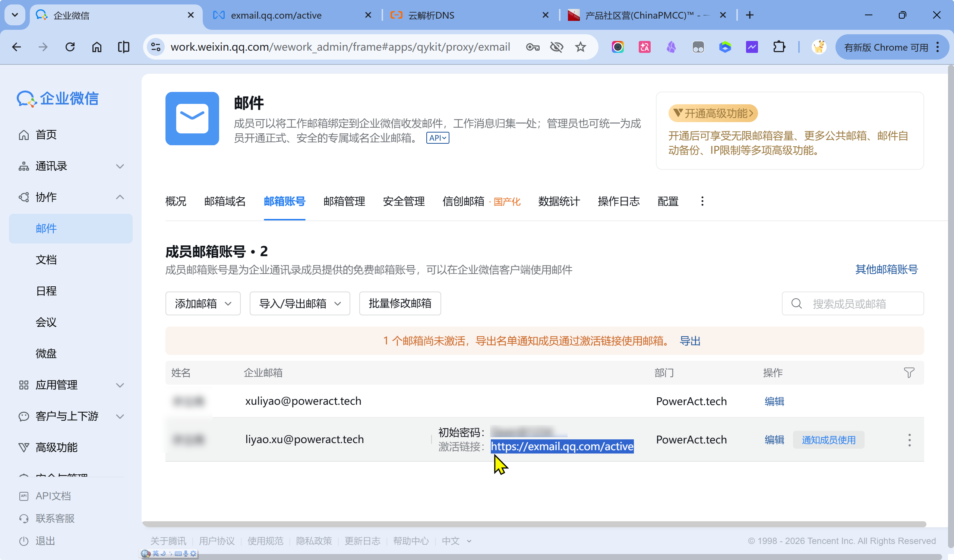Bookmark this page with star icon
The image size is (954, 560).
point(580,47)
